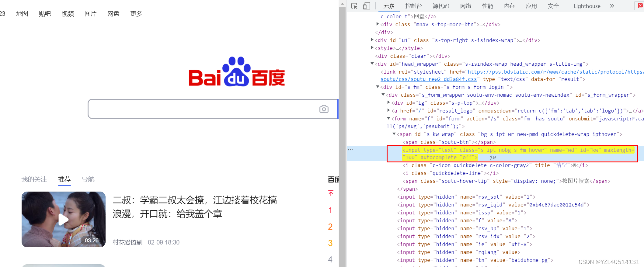
Task: Select the div class="clear" line
Action: (x=413, y=56)
